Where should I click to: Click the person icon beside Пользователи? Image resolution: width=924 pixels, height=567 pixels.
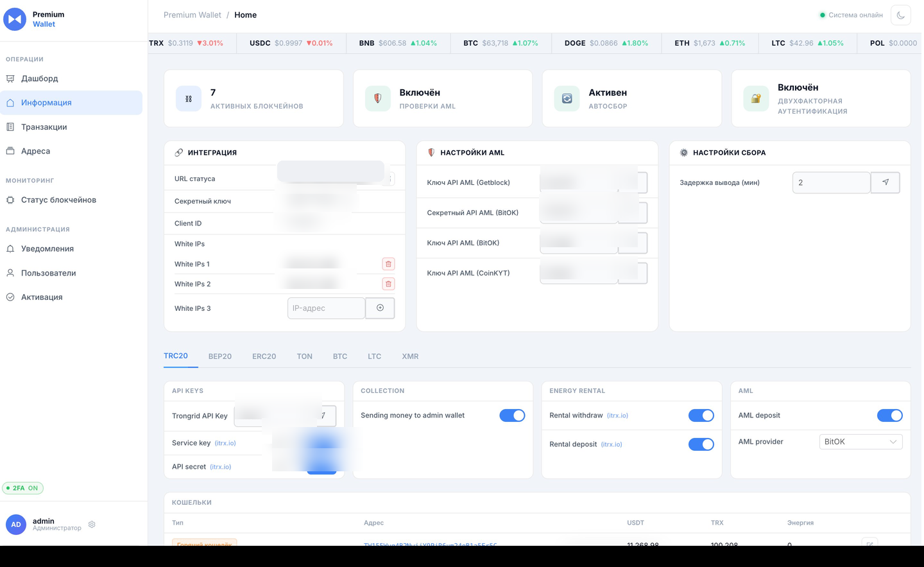(x=10, y=273)
